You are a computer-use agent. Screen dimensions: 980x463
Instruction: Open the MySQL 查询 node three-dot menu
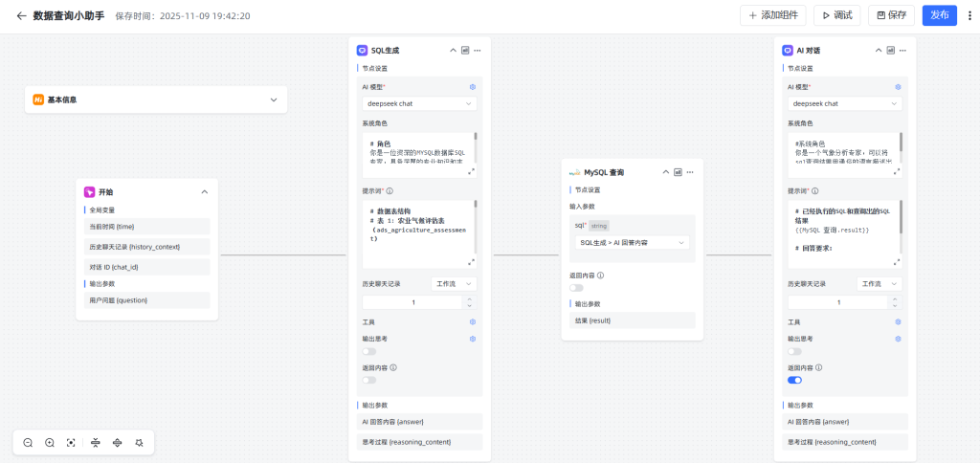coord(690,172)
